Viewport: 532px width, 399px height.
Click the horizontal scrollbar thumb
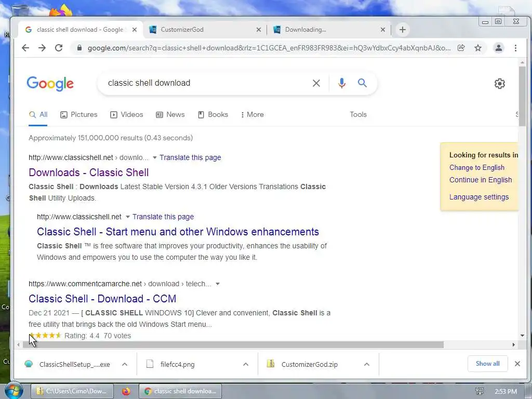(233, 345)
